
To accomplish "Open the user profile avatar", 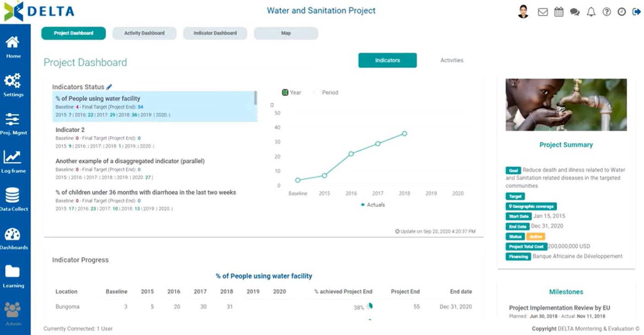I will [x=524, y=12].
